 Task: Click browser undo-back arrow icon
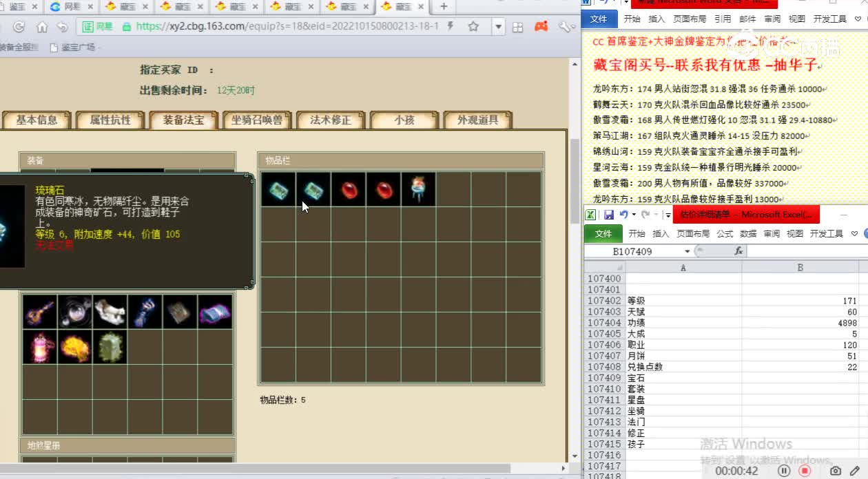[x=63, y=27]
